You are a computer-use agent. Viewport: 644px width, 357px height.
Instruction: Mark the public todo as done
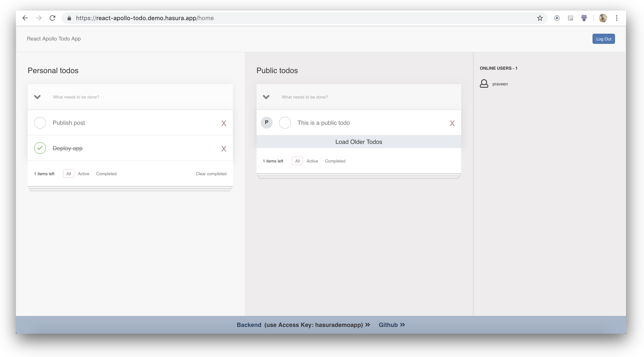point(285,123)
